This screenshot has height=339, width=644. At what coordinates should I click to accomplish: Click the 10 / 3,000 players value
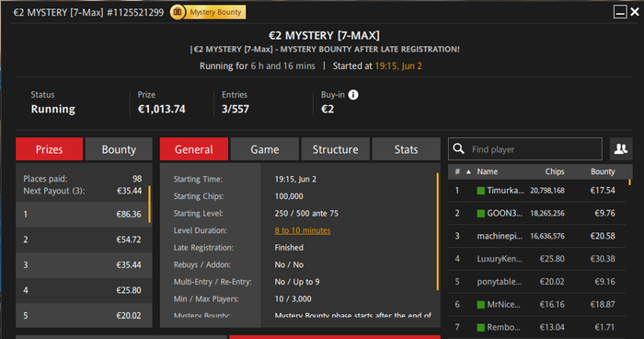[x=293, y=299]
